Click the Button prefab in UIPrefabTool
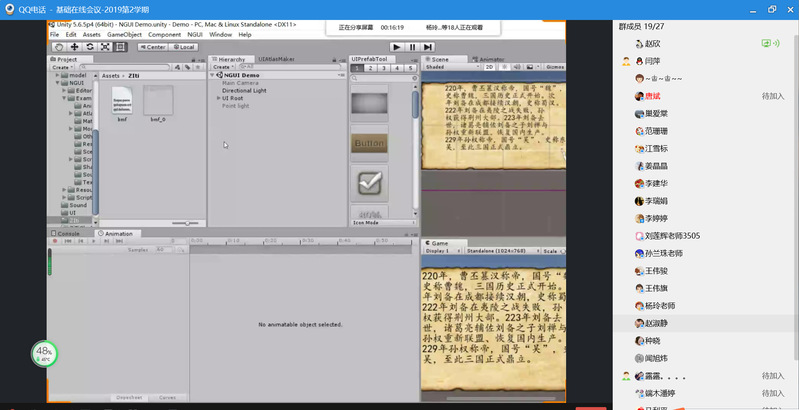 (369, 144)
